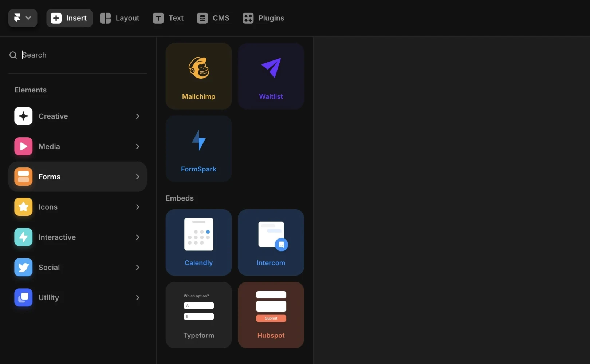
Task: Insert the Waitlist form element
Action: point(271,76)
